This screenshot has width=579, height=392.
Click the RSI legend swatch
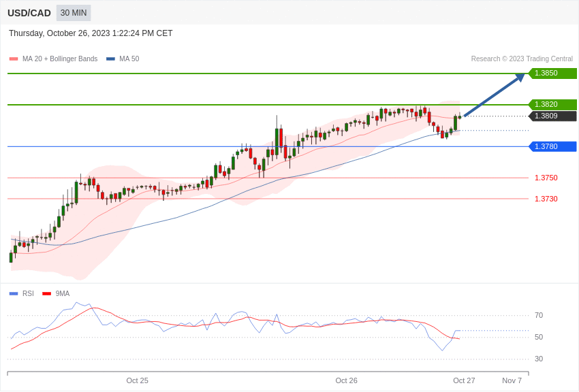[x=14, y=293]
